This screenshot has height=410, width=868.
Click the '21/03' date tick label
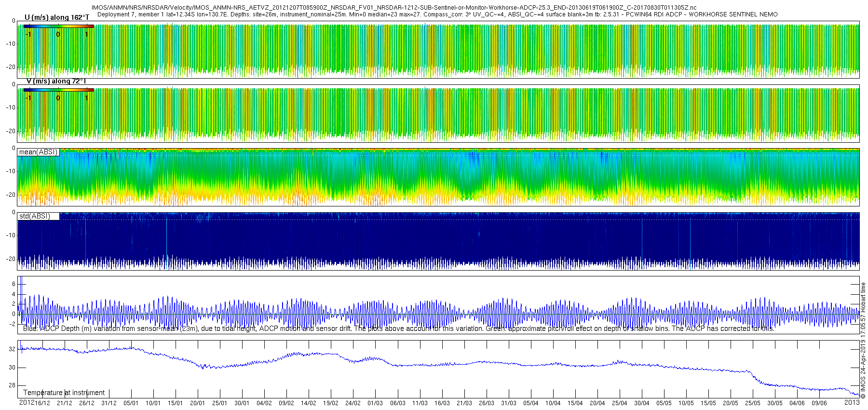click(x=464, y=403)
